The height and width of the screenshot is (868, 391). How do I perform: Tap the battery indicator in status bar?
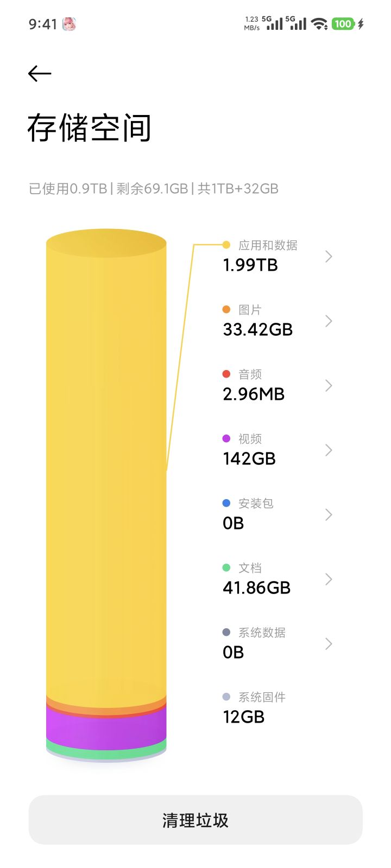(x=343, y=24)
